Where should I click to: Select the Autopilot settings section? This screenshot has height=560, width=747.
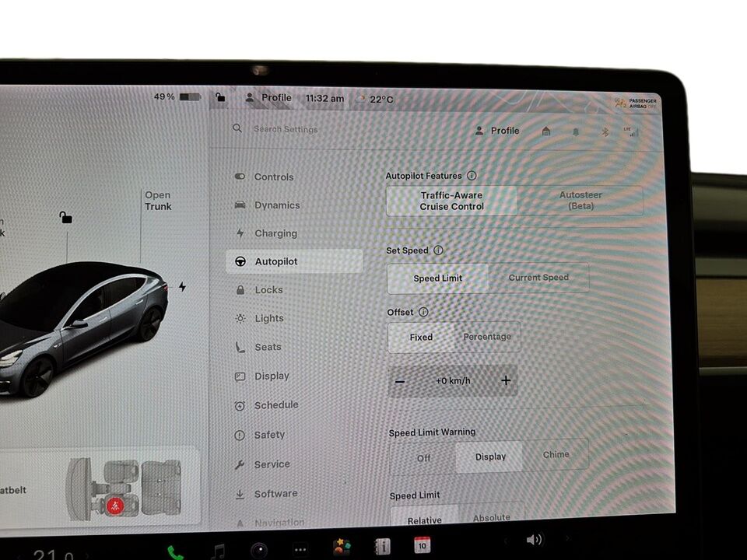294,261
